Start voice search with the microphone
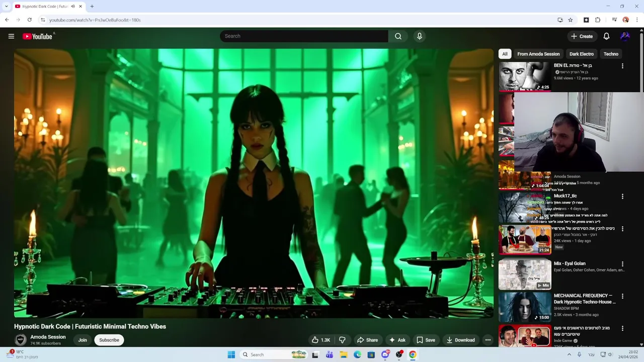Screen dimensions: 644x362 [x=419, y=36]
